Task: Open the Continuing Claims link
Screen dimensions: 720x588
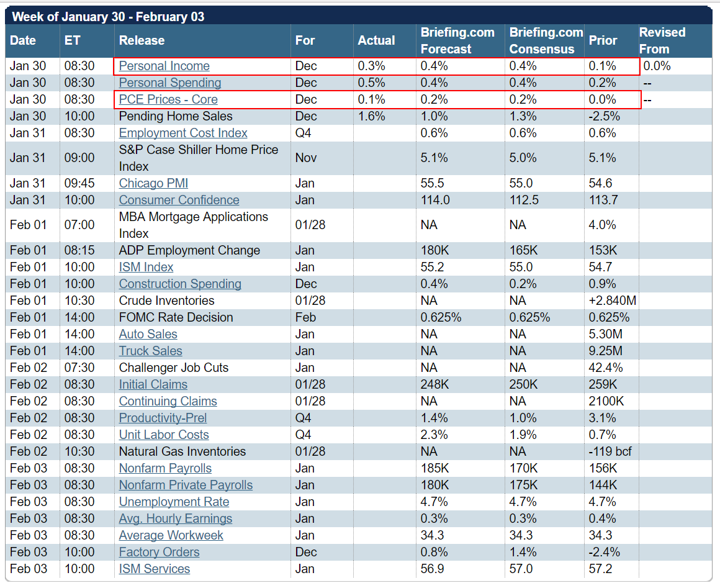Action: click(x=168, y=402)
